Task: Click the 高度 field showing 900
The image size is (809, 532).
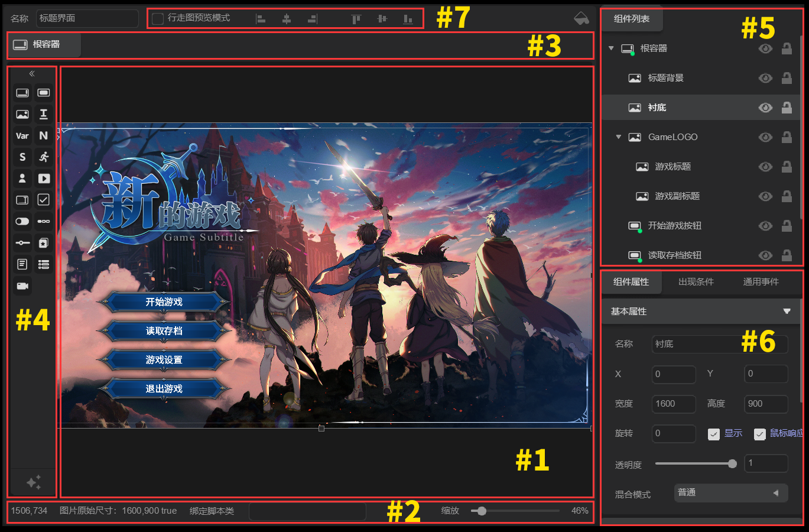Action: (x=766, y=404)
